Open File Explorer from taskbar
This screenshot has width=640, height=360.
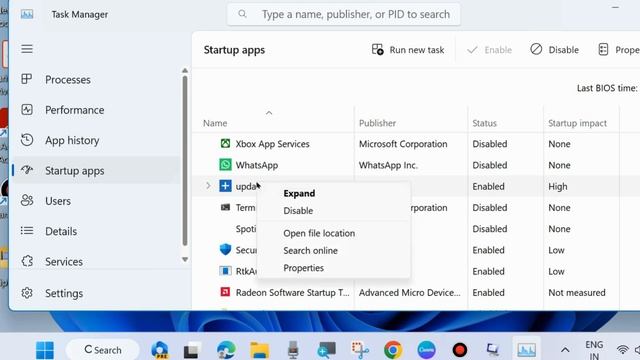click(260, 350)
